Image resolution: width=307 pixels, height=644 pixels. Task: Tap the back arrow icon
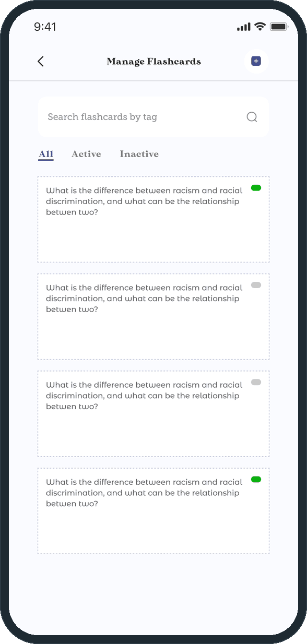(41, 61)
